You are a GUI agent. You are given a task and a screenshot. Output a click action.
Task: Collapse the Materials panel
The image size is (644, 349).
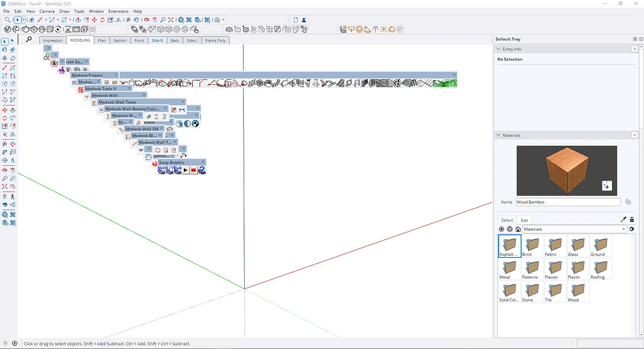499,135
